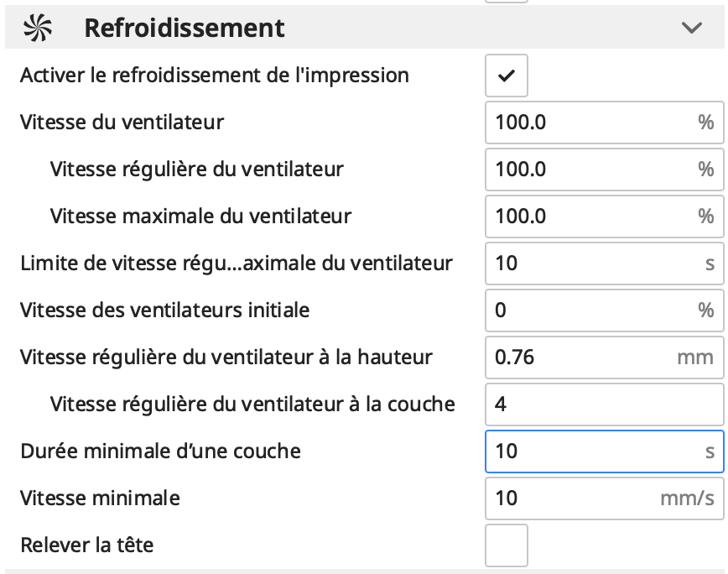Screen dimensions: 728x574
Task: Collapse the Refroidissement section chevron
Action: coord(692,28)
